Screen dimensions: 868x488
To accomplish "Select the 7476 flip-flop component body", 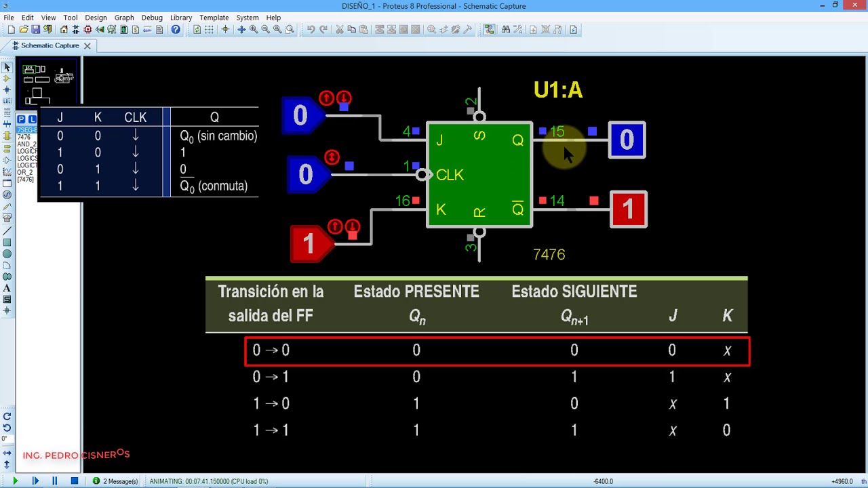I will coord(479,175).
